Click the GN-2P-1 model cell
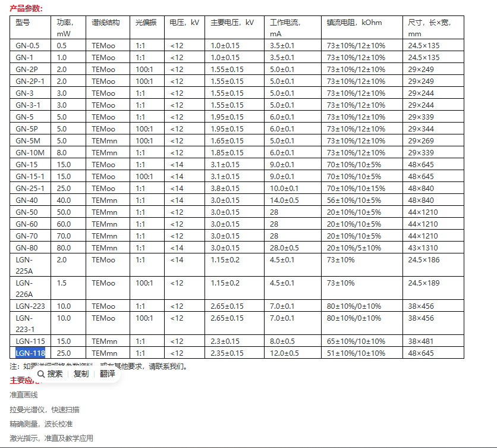 pos(30,82)
